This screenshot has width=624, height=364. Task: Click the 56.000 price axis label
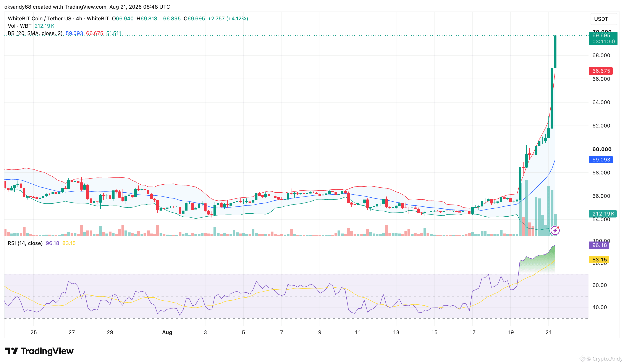601,196
